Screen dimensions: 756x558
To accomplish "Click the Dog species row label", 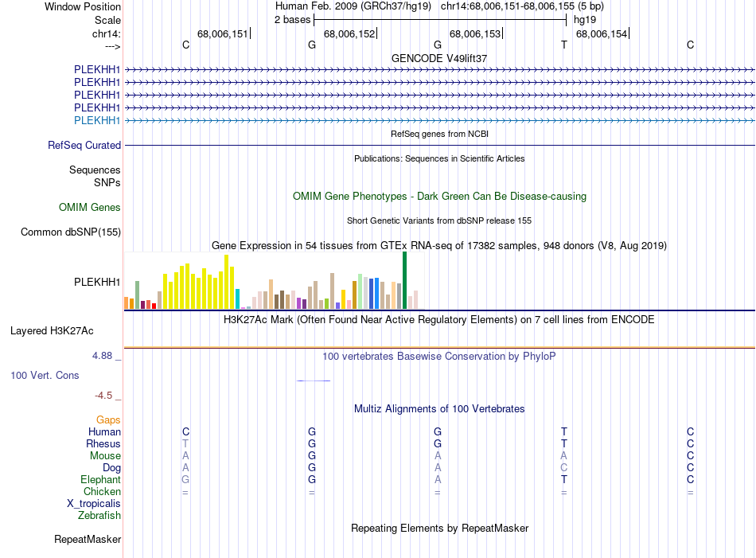I will click(x=111, y=468).
